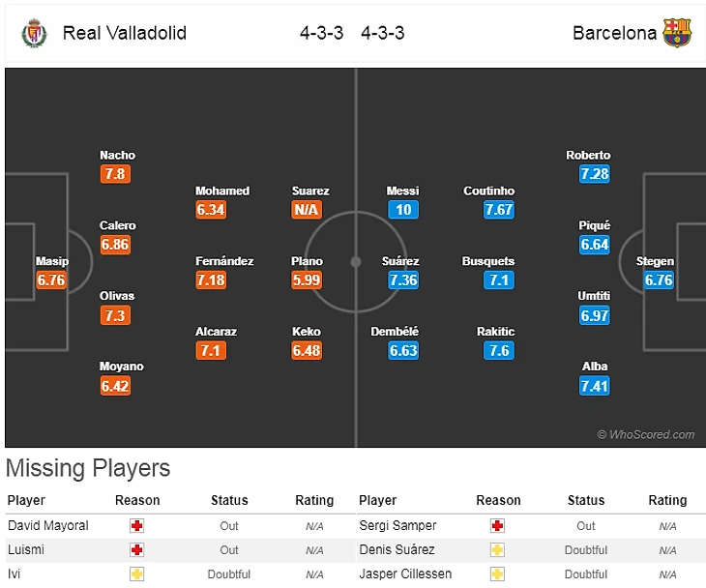Open the Barcelona team name link
Screen dimensions: 706x588
point(614,33)
